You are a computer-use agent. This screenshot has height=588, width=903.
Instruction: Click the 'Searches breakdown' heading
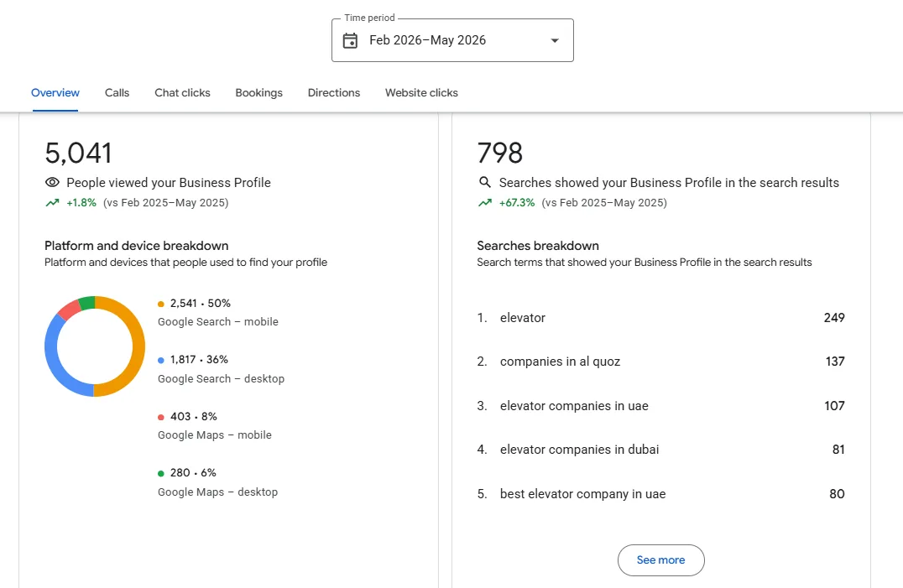coord(538,246)
